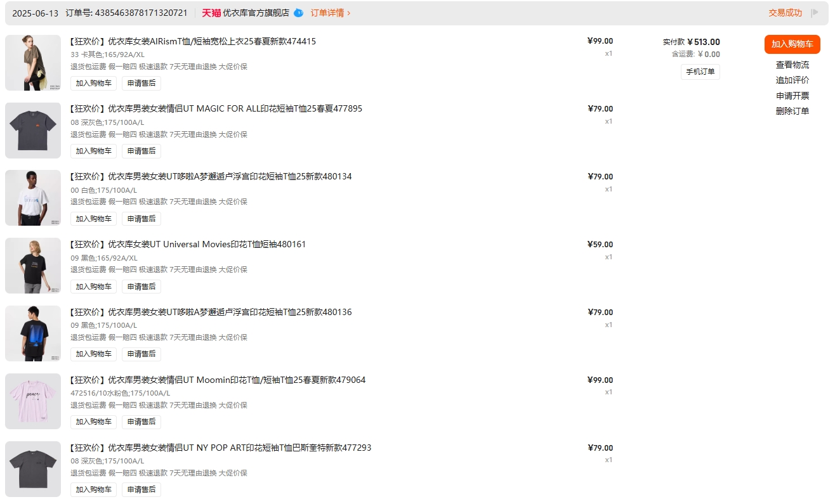Click 申请售后 under Moomin 479064 item

(141, 422)
